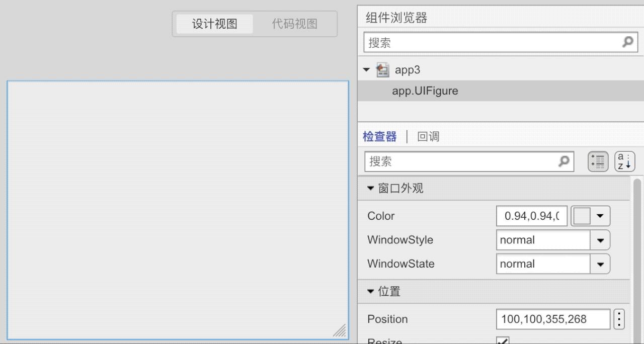
Task: Click the search magnifier in 组件浏览器 search box
Action: (x=627, y=42)
